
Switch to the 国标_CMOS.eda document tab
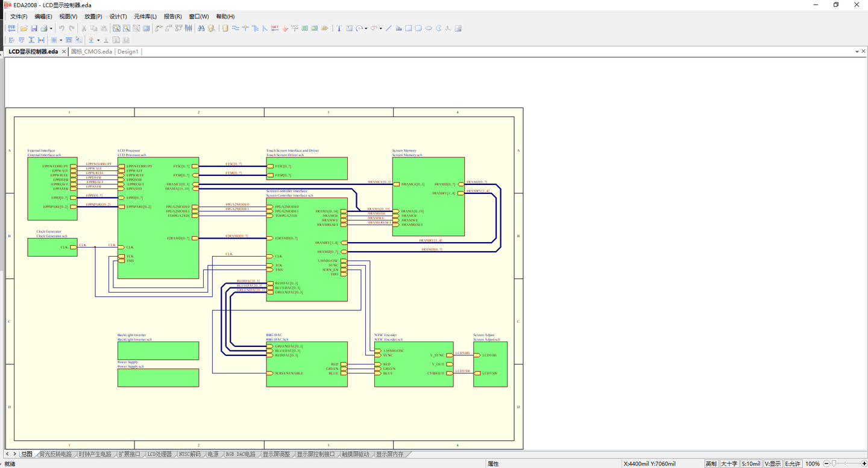pos(92,52)
